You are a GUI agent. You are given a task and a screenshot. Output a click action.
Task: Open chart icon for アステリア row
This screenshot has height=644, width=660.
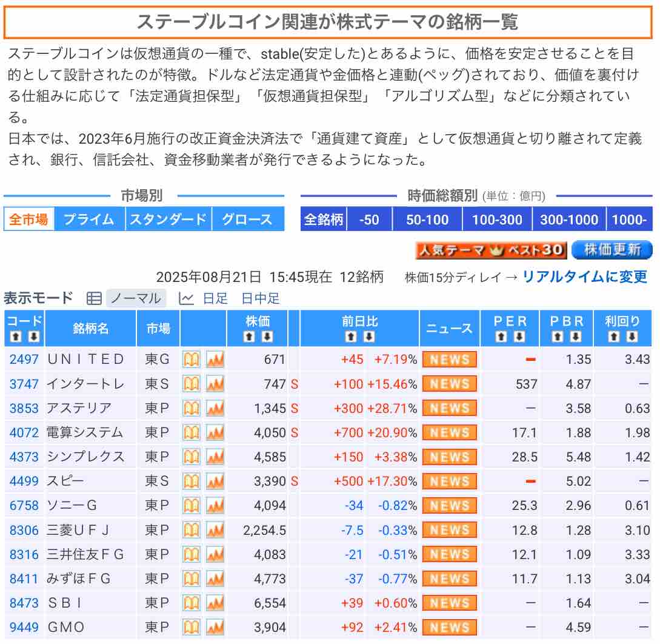click(x=215, y=408)
